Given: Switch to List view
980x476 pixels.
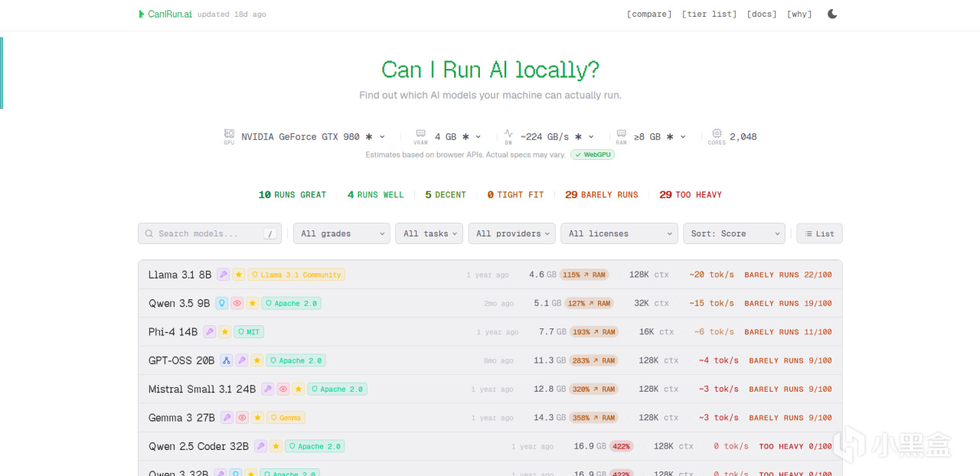Looking at the screenshot, I should click(x=819, y=233).
